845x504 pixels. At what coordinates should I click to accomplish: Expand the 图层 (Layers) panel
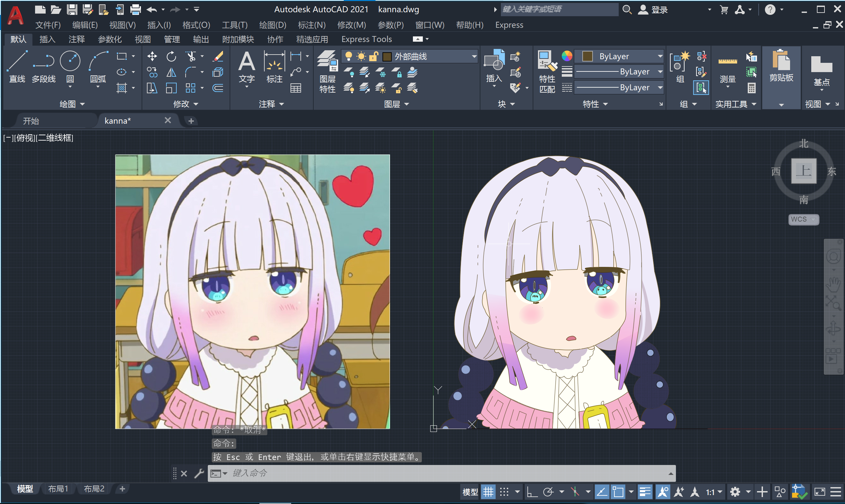click(396, 104)
